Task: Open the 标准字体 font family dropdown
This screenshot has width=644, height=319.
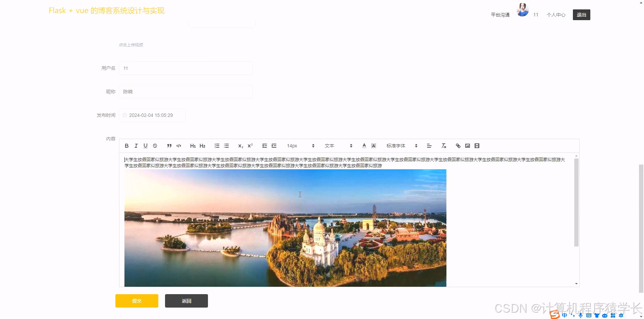Action: (402, 146)
